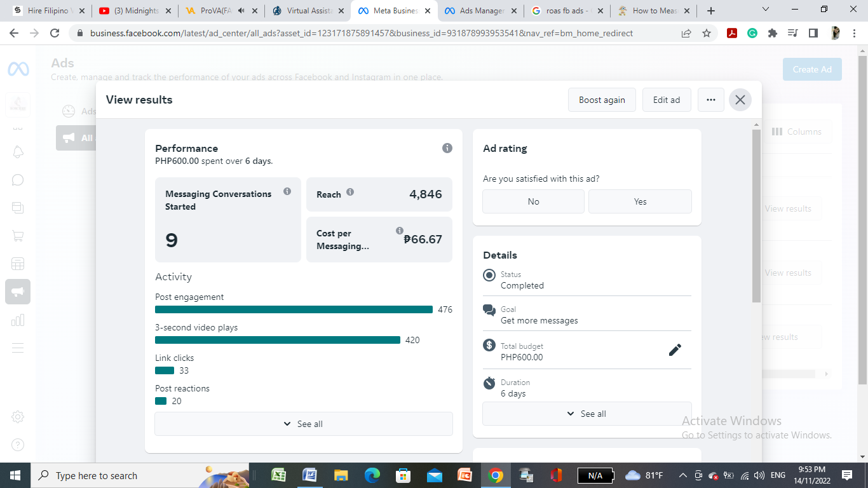Open a new browser tab
Image resolution: width=868 pixels, height=488 pixels.
pyautogui.click(x=711, y=11)
